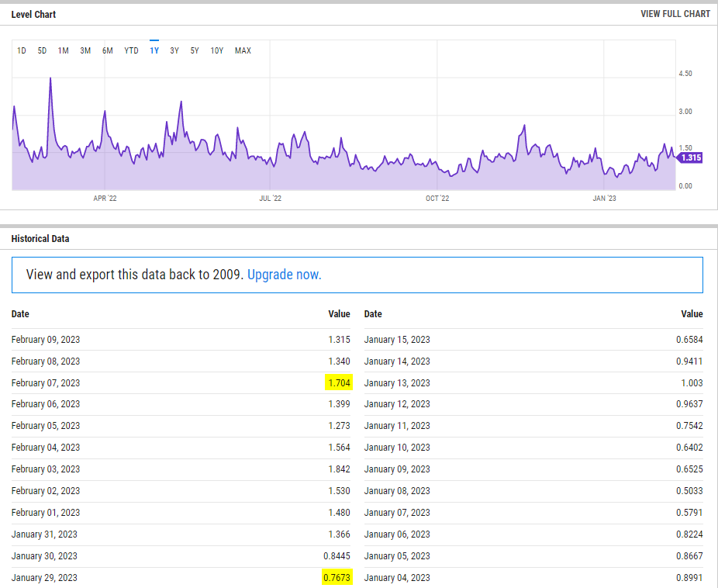Switch to the 6M range

(108, 51)
